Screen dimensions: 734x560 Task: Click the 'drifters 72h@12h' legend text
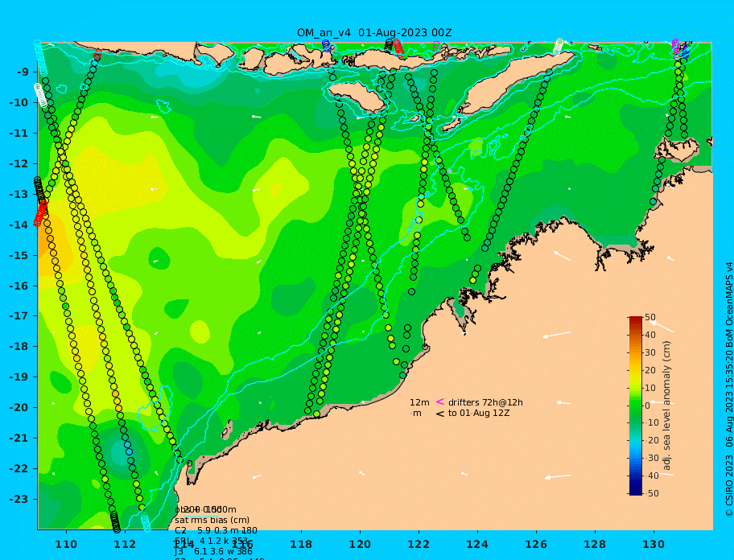click(485, 402)
